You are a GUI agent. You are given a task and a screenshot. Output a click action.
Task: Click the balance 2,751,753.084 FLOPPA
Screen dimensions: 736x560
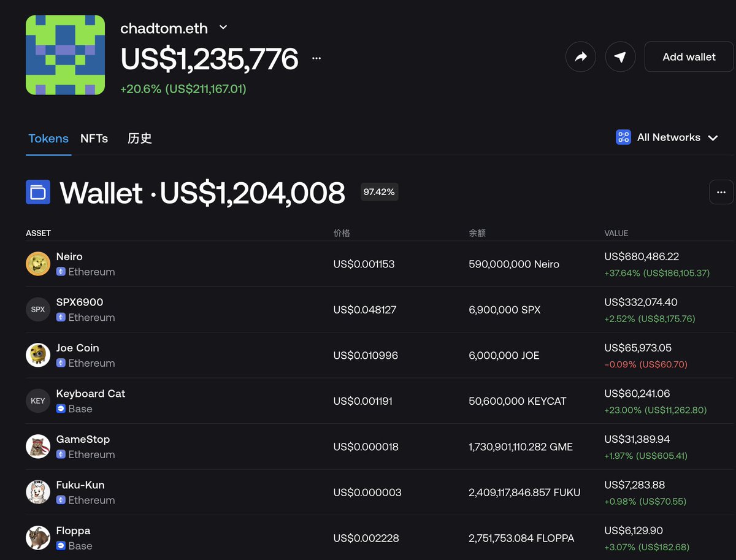tap(521, 539)
